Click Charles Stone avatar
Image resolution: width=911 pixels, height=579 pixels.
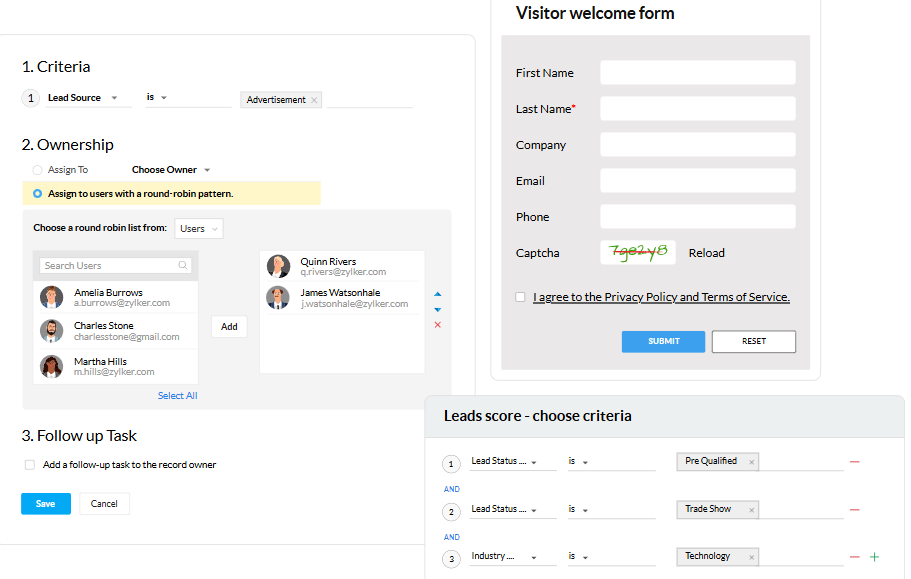(x=52, y=331)
